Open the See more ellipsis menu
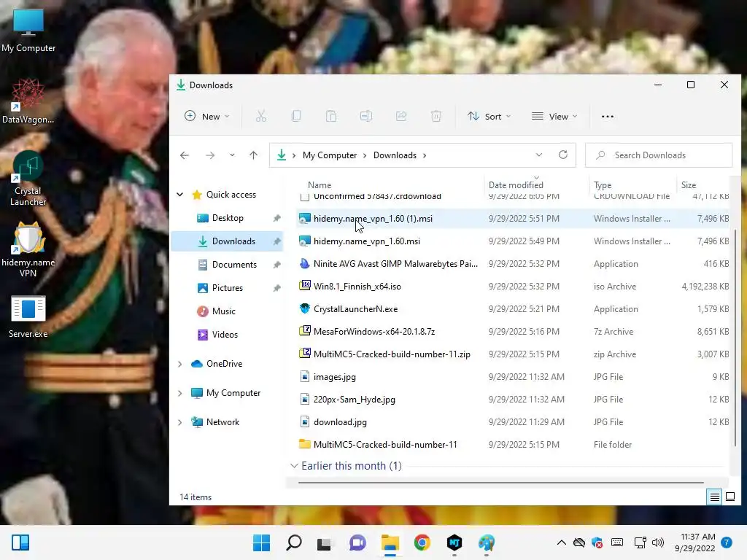747x560 pixels. pyautogui.click(x=608, y=116)
